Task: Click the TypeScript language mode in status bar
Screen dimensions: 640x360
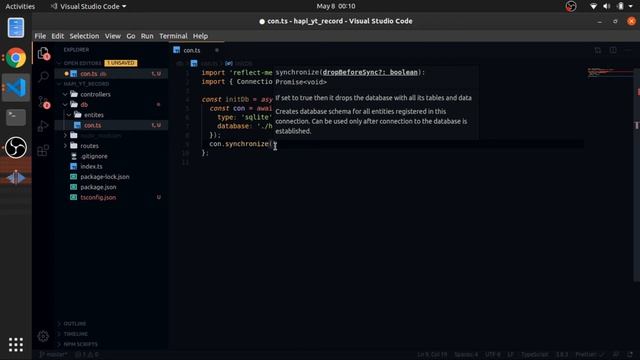Action: tap(534, 354)
